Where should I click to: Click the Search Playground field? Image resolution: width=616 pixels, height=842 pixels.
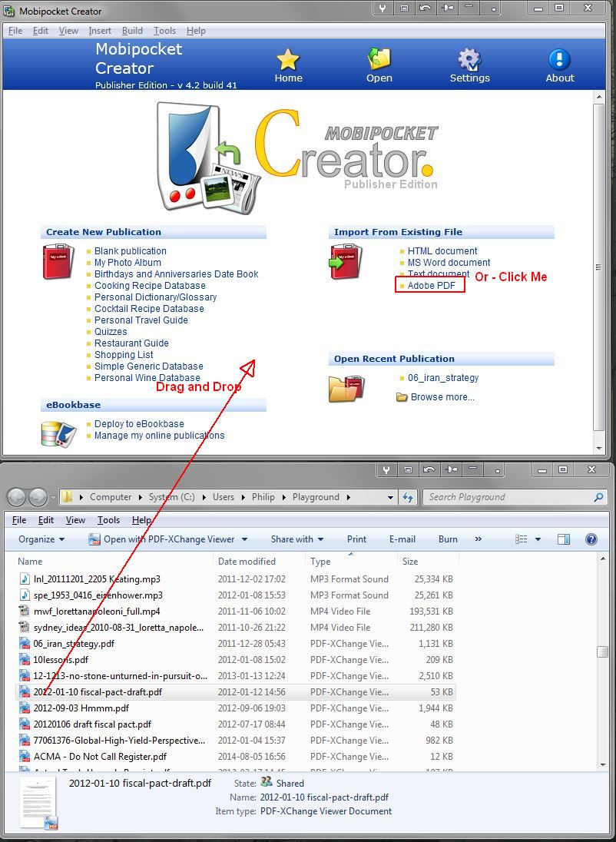[x=515, y=497]
